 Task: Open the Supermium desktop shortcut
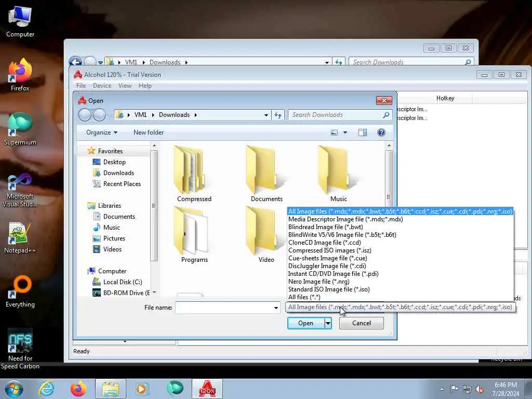click(20, 129)
